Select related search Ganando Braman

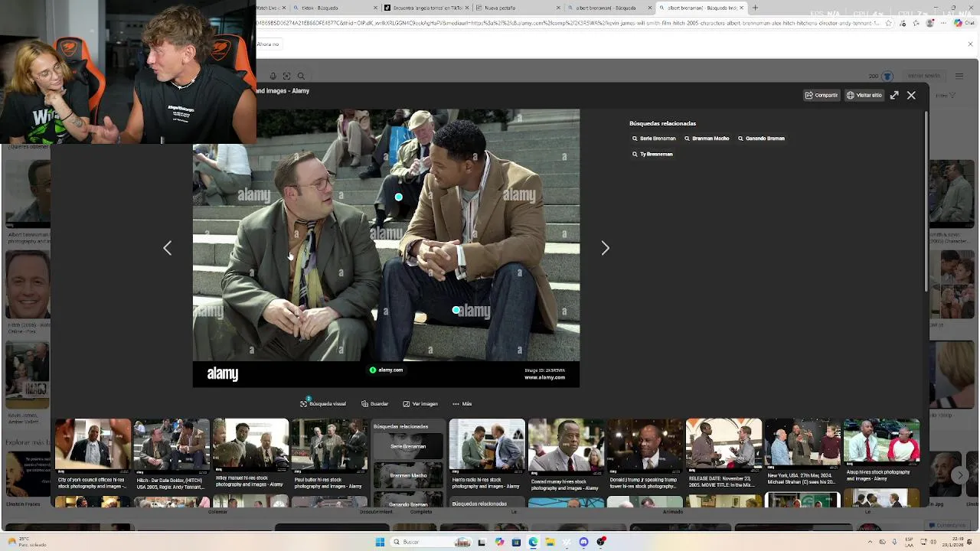tap(761, 139)
